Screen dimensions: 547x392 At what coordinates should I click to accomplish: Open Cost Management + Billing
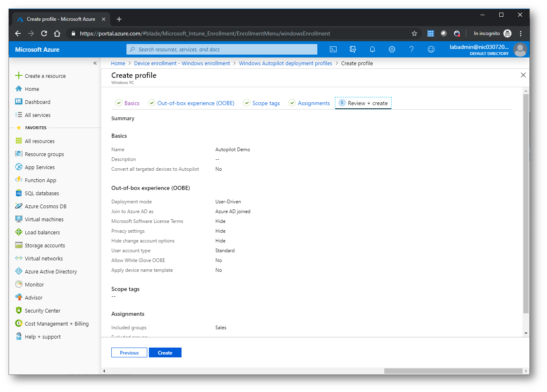(x=56, y=324)
